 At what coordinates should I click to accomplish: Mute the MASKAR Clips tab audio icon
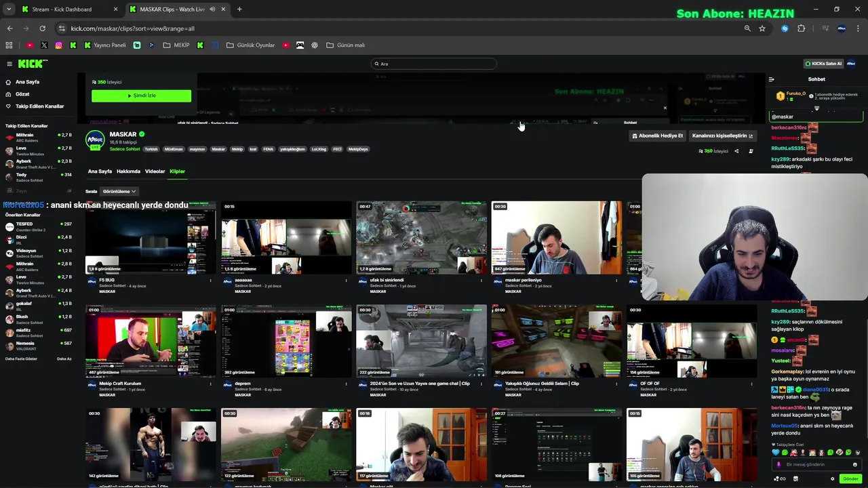click(x=212, y=9)
